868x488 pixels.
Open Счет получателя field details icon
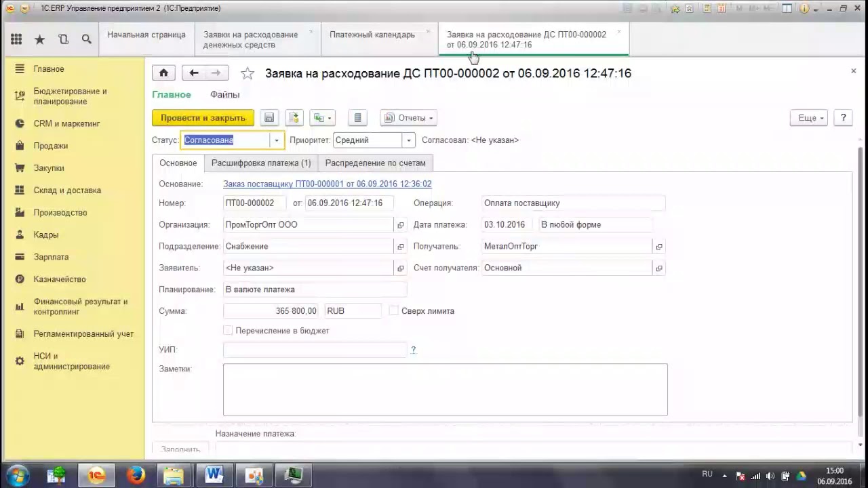(x=658, y=268)
